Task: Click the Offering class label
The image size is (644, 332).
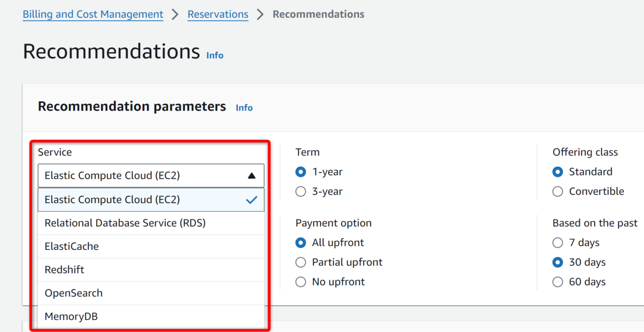Action: pos(585,152)
